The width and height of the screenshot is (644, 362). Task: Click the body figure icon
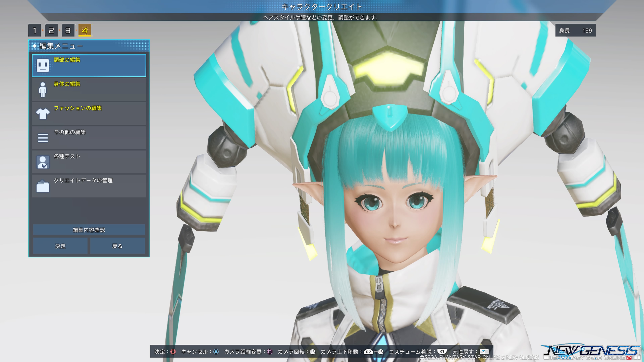pos(43,89)
